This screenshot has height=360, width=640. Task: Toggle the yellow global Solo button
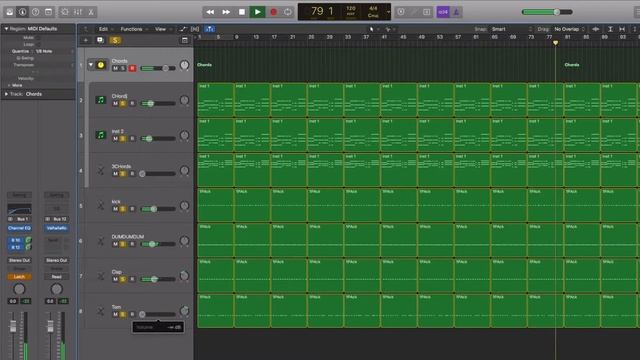pyautogui.click(x=116, y=40)
